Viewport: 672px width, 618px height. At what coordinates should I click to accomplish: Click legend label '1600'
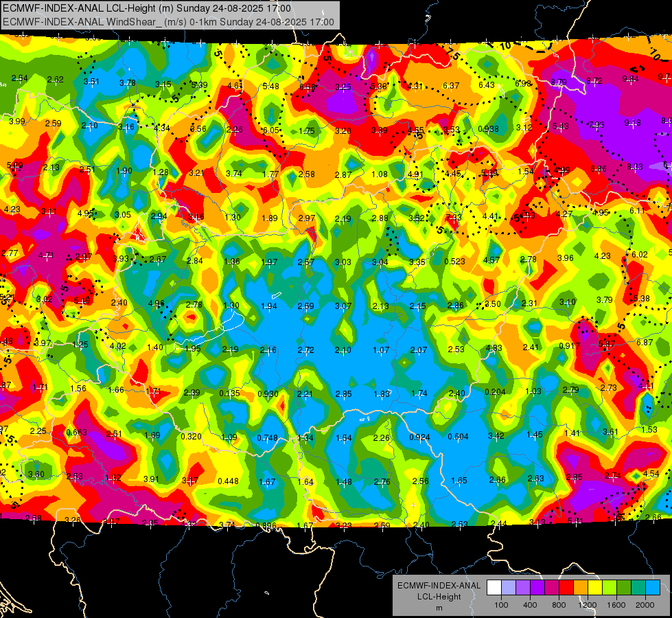616,605
